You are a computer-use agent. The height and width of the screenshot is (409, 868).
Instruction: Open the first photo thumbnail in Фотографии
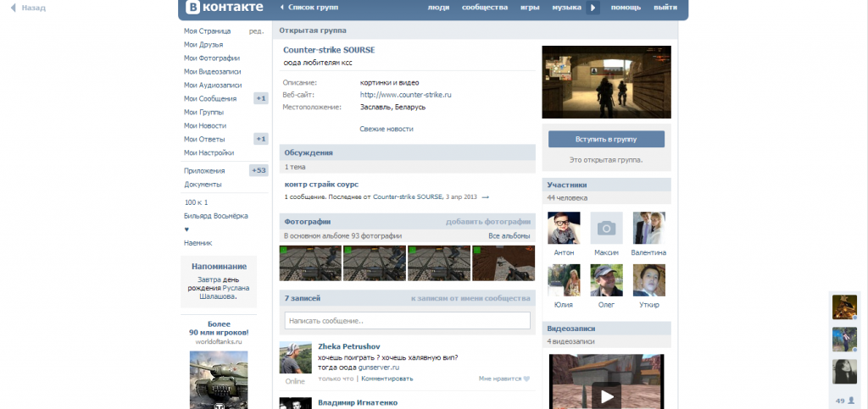coord(310,263)
